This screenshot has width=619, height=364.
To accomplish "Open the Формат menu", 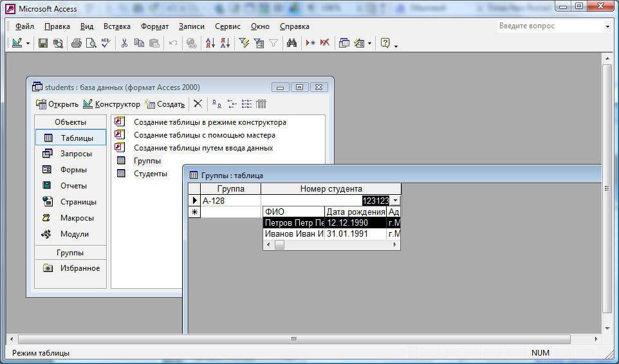I will click(154, 26).
